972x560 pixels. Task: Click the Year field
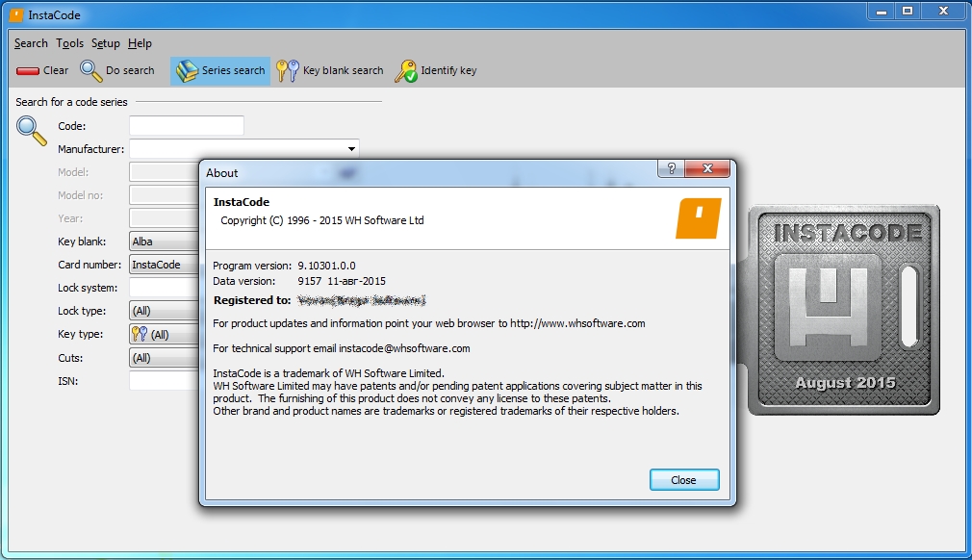tap(165, 218)
